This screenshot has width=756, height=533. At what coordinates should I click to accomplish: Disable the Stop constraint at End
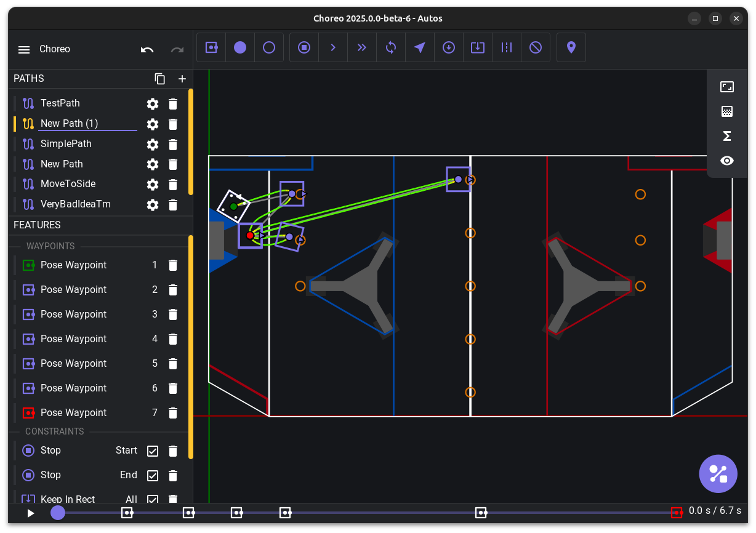[x=152, y=475]
